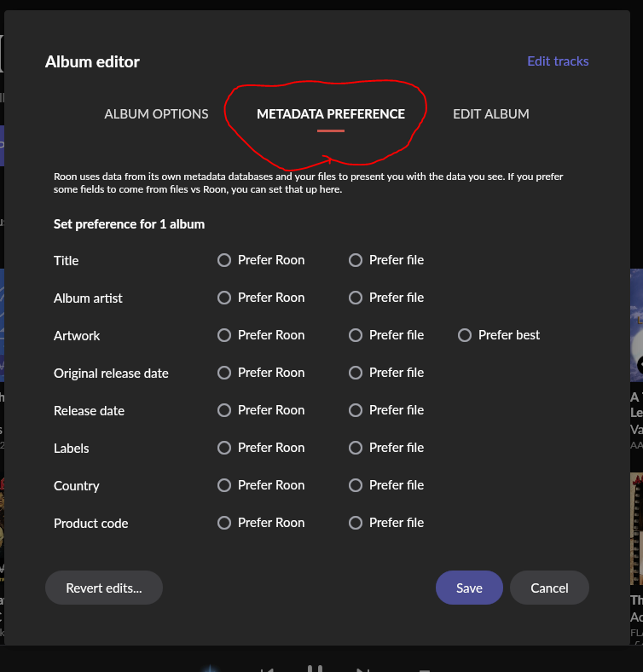Set Original release date to Prefer Roon
643x672 pixels.
224,373
